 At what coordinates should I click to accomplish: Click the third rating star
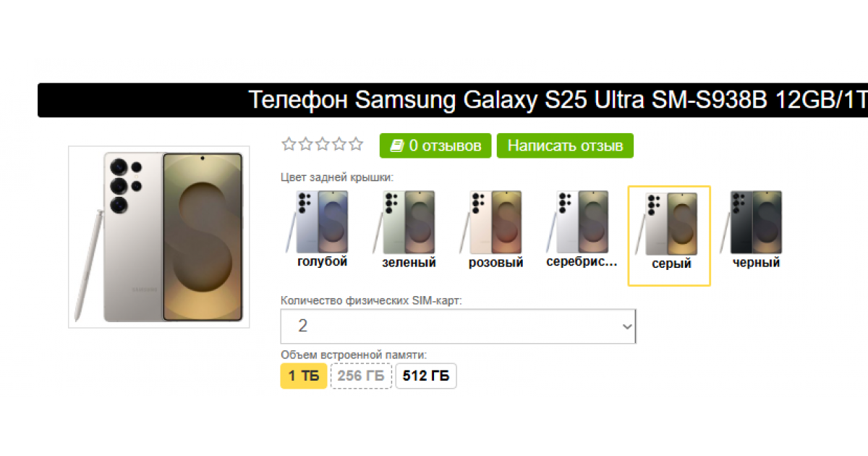[x=322, y=144]
